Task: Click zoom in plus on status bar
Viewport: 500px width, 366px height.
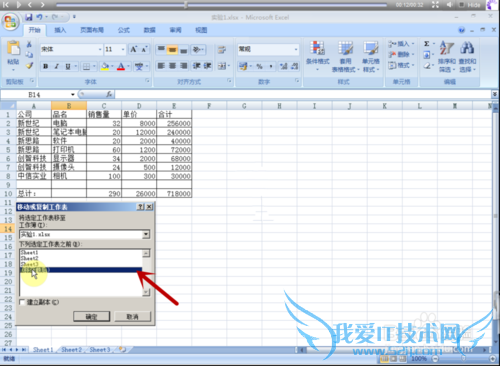Action: coord(493,359)
